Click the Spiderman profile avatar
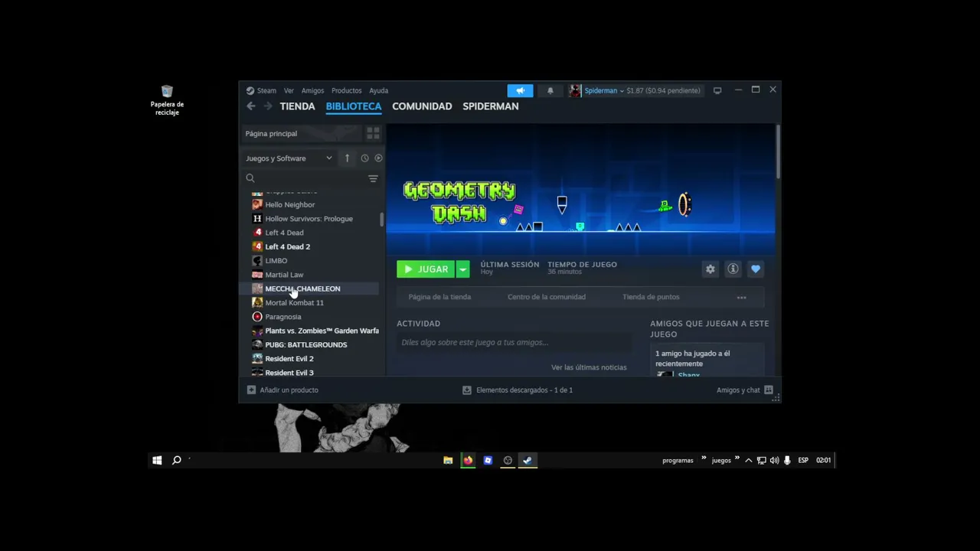980x551 pixels. click(x=575, y=90)
